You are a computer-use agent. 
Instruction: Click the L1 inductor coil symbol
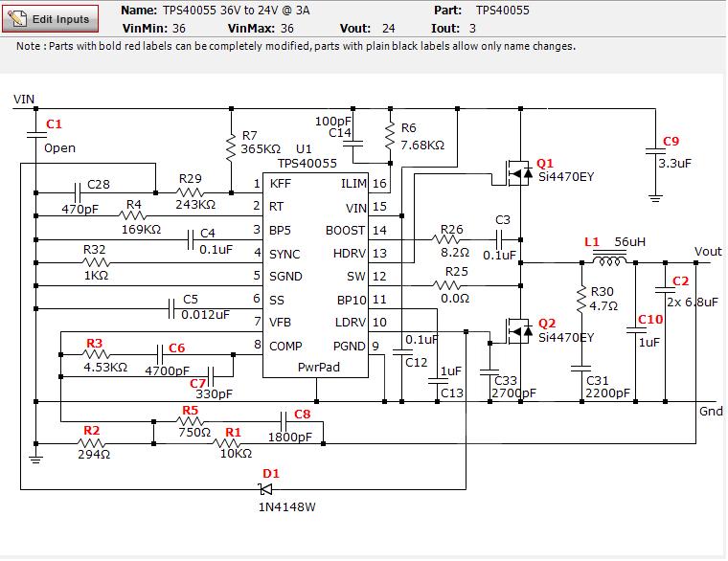coord(609,259)
